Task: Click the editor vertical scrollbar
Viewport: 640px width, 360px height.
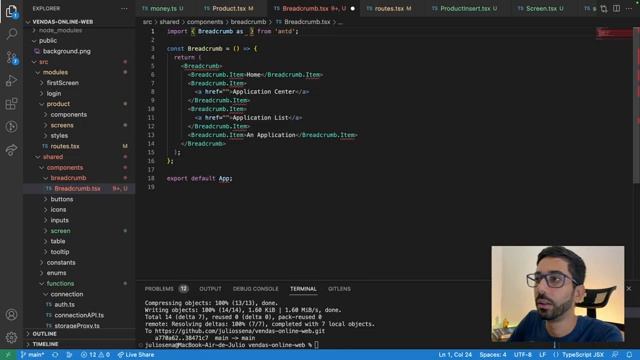Action: coord(636,105)
